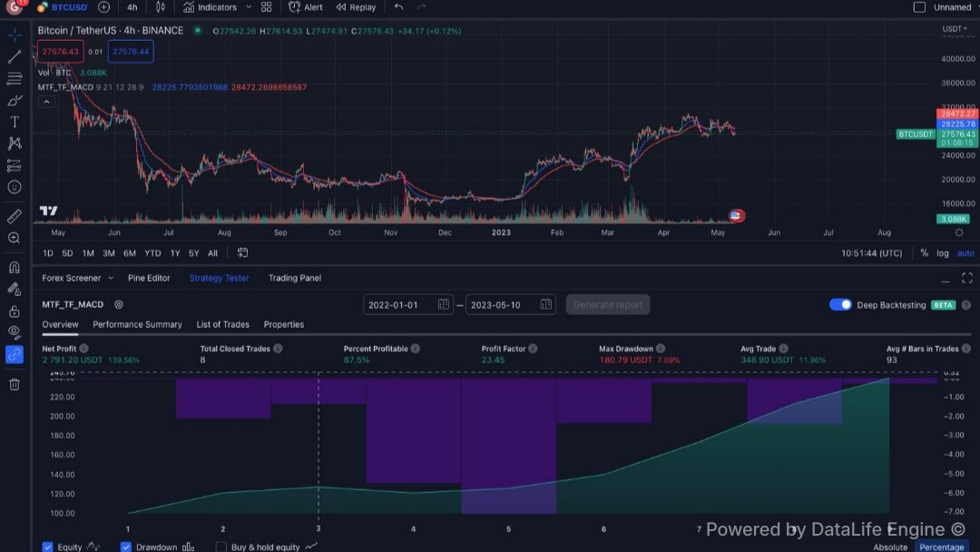Viewport: 980px width, 552px height.
Task: Open strategy settings gear beside MTF_TF_MACD
Action: pyautogui.click(x=119, y=304)
